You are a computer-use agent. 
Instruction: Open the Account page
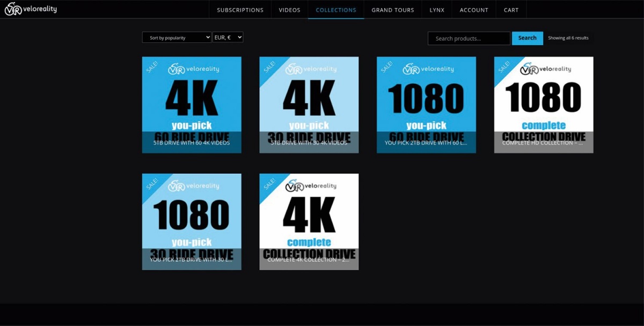(474, 10)
